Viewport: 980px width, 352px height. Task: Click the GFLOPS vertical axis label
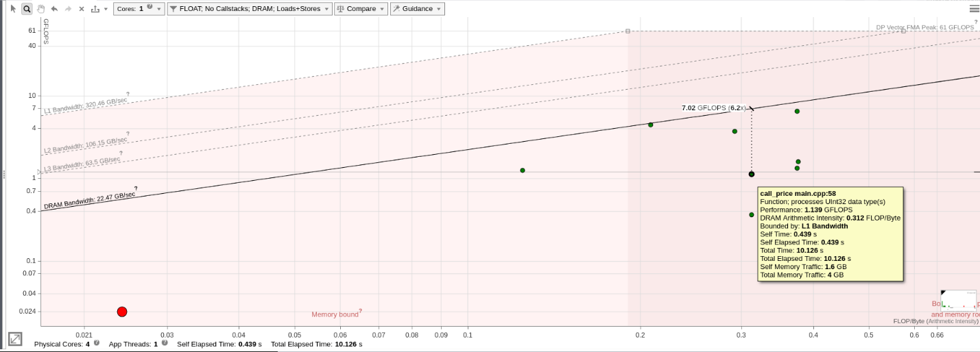[x=46, y=32]
